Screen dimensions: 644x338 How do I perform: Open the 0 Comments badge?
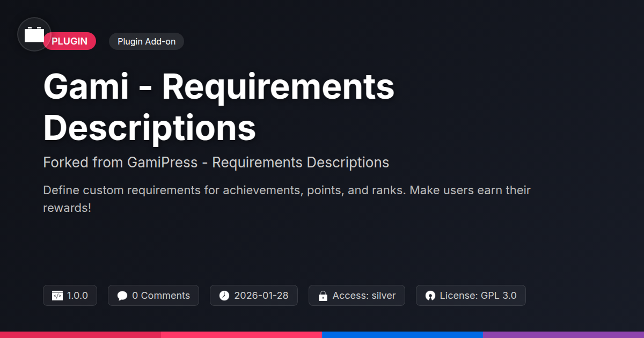(x=153, y=296)
